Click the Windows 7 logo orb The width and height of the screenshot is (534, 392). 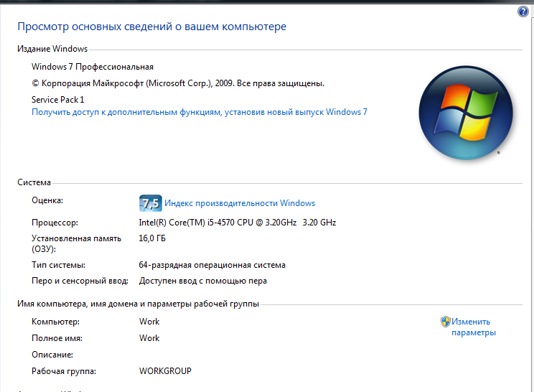[x=466, y=113]
